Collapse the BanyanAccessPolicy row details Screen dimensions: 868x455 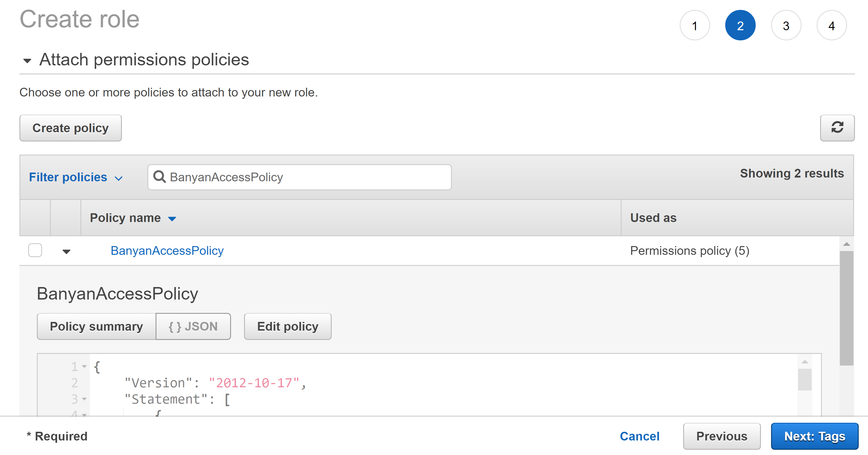pyautogui.click(x=66, y=251)
